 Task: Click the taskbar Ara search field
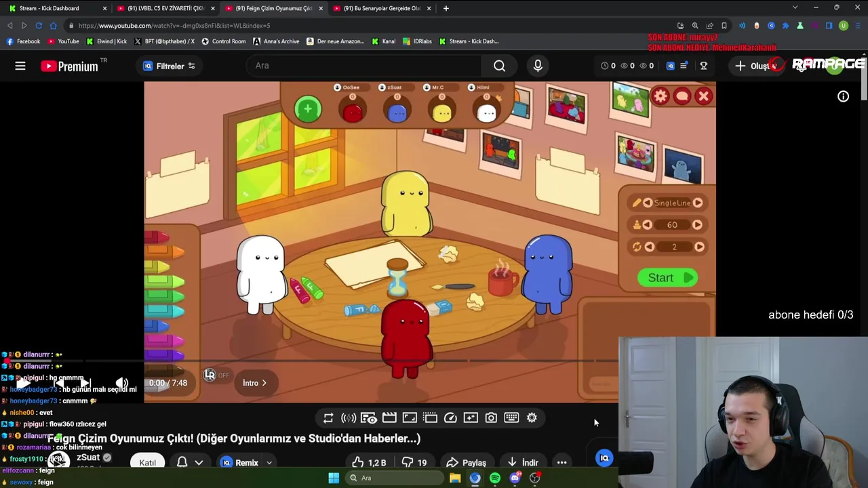pos(394,478)
